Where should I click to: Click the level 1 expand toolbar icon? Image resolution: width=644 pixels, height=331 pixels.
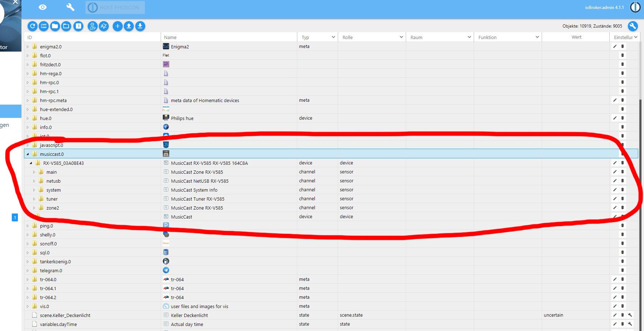tap(78, 26)
